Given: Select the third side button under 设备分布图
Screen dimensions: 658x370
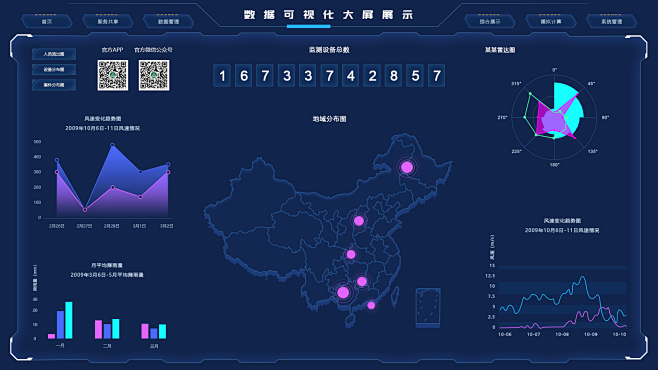Looking at the screenshot, I should 54,85.
